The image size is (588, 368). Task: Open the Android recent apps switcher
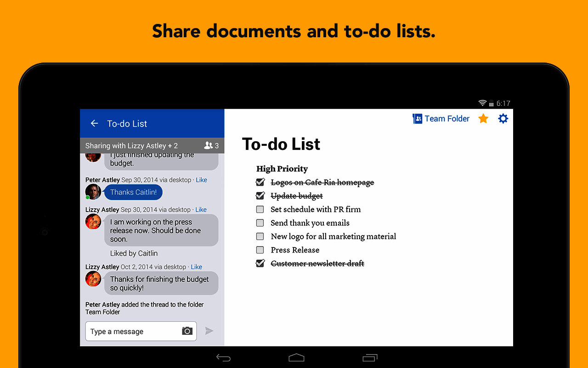coord(370,357)
